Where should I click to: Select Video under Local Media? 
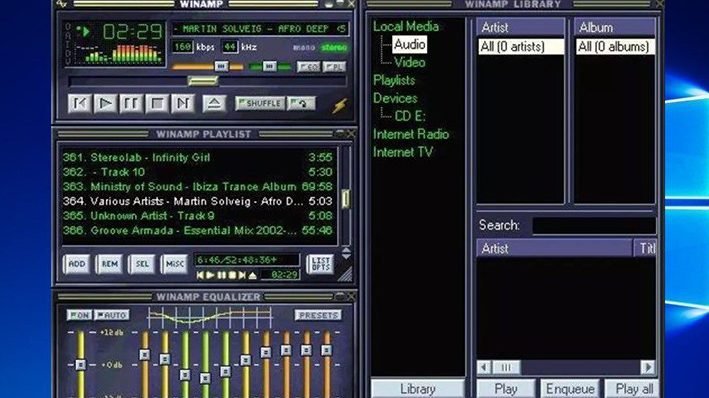(x=409, y=62)
